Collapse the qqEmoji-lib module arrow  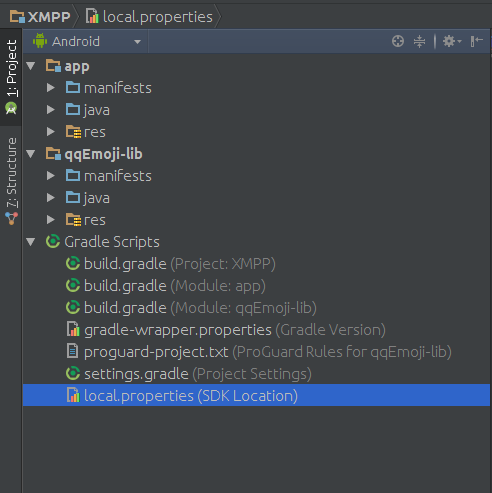(x=31, y=154)
